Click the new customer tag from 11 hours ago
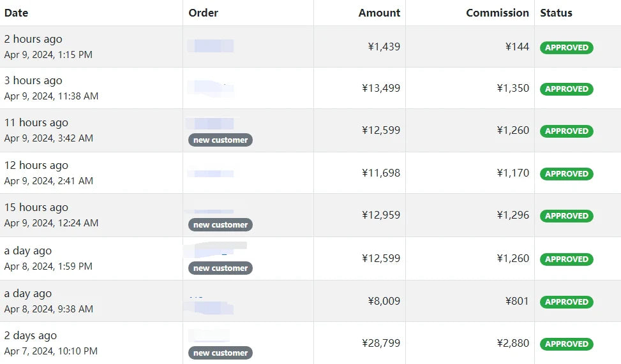Image resolution: width=621 pixels, height=364 pixels. pyautogui.click(x=220, y=140)
